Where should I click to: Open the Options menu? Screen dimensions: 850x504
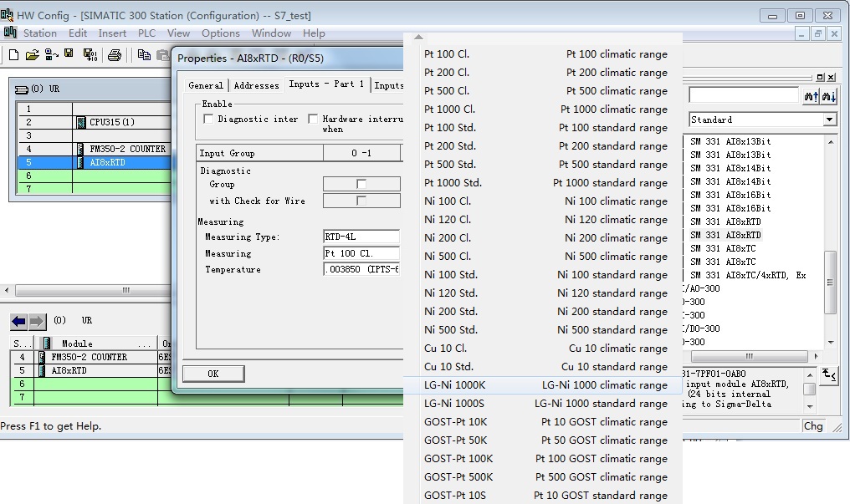point(221,33)
